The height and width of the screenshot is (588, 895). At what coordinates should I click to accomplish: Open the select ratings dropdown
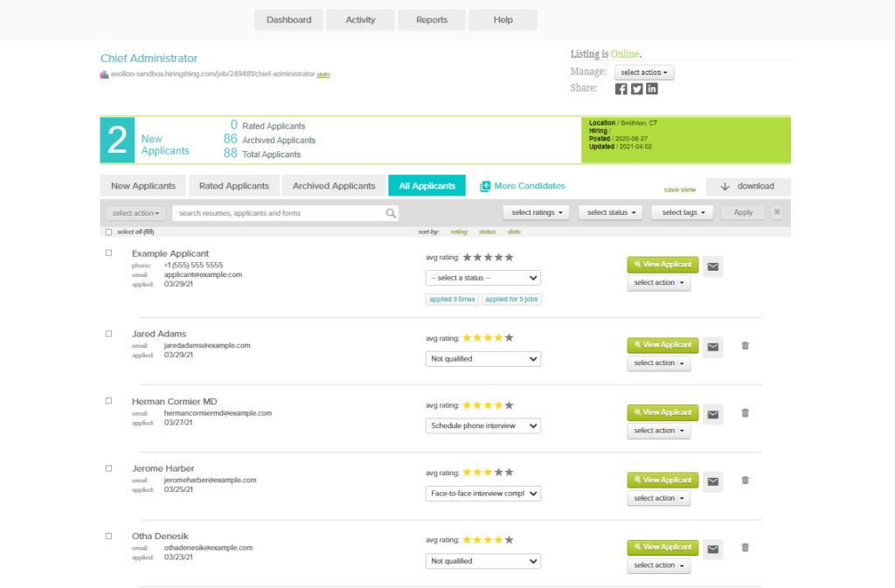tap(536, 212)
